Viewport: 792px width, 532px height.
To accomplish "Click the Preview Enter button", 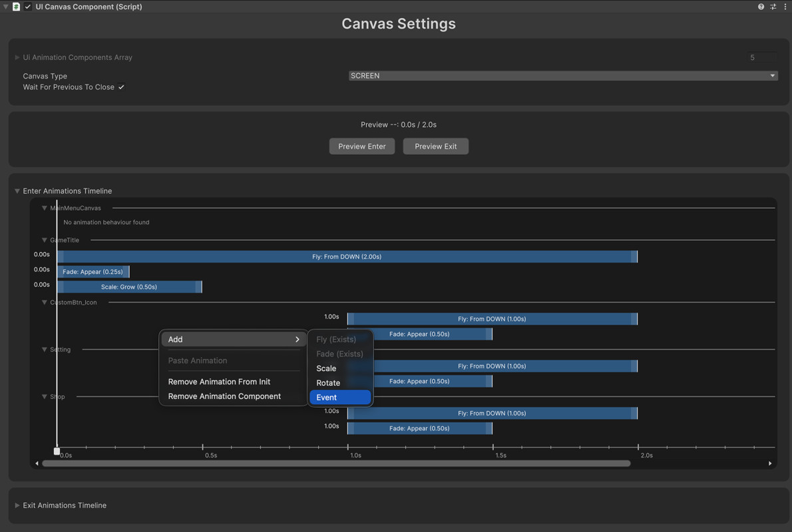I will [x=361, y=146].
